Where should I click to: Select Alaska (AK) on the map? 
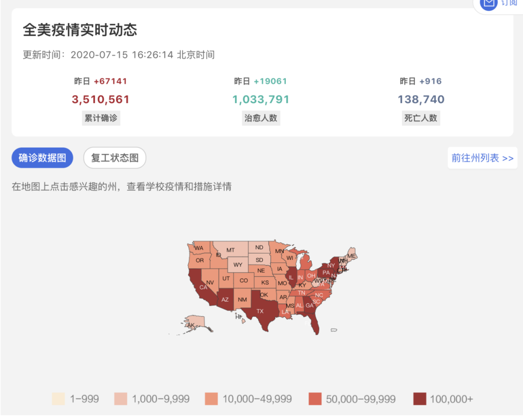point(191,325)
